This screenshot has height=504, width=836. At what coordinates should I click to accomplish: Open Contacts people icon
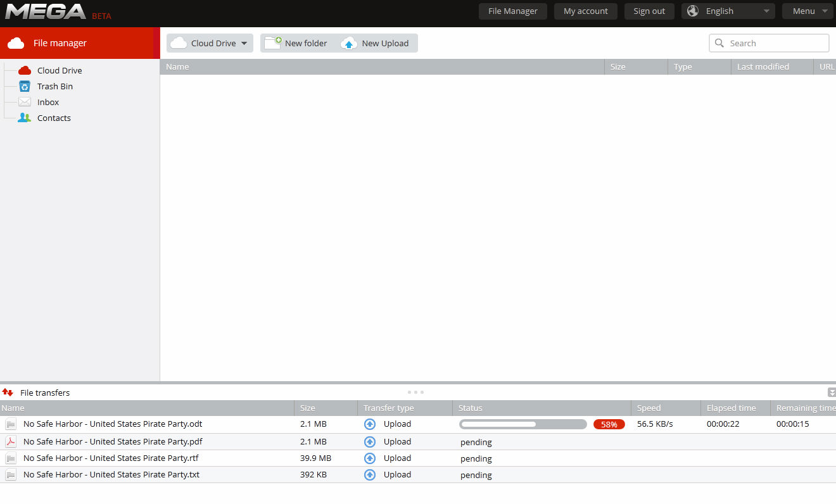[x=25, y=118]
